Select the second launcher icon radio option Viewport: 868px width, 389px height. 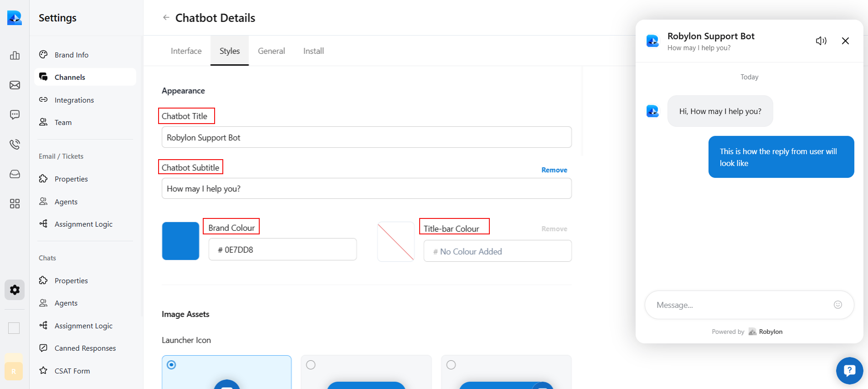[311, 365]
